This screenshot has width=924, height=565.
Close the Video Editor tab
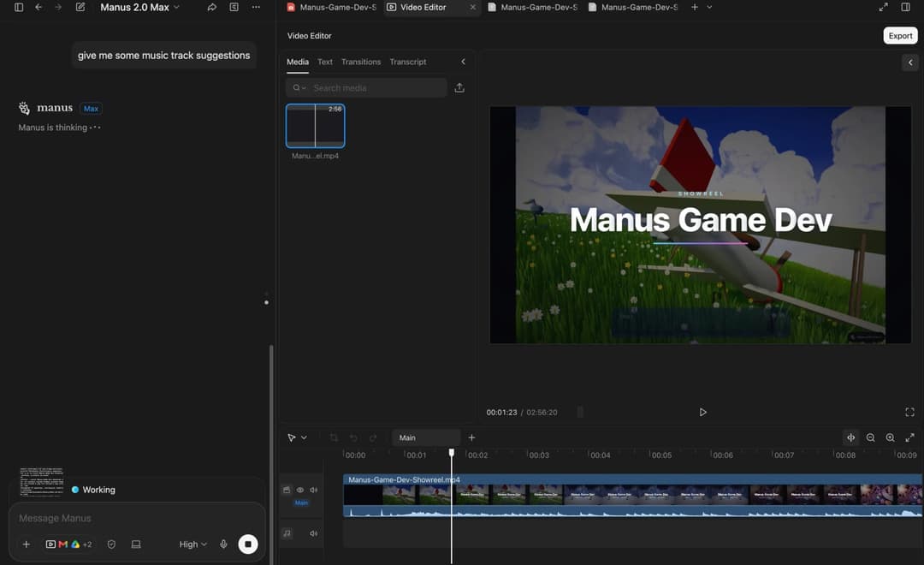(472, 7)
